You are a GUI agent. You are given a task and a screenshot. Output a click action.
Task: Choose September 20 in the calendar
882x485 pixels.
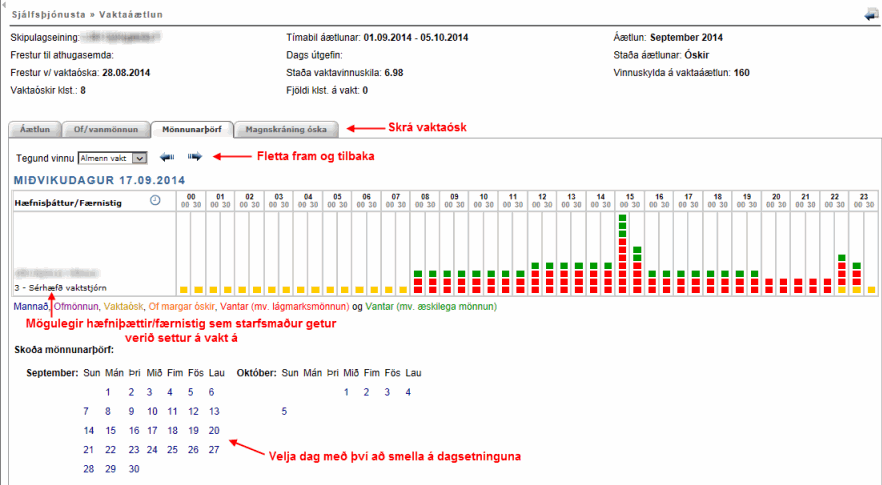214,430
